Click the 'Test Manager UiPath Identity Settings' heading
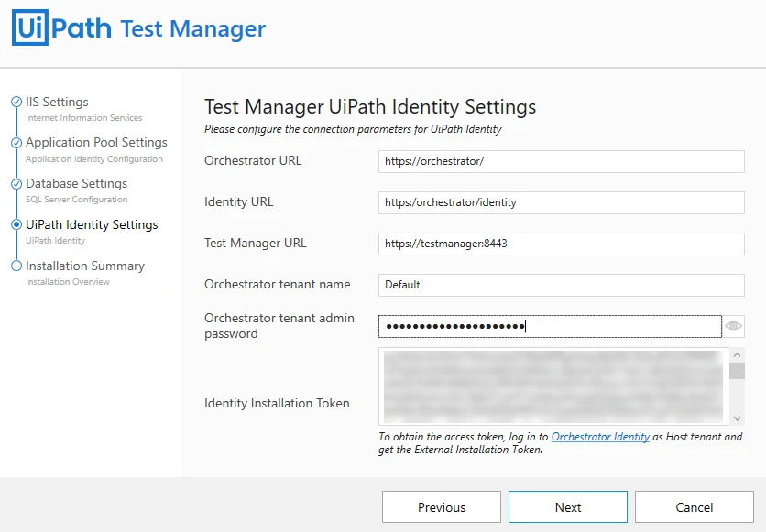The image size is (766, 532). pyautogui.click(x=370, y=106)
